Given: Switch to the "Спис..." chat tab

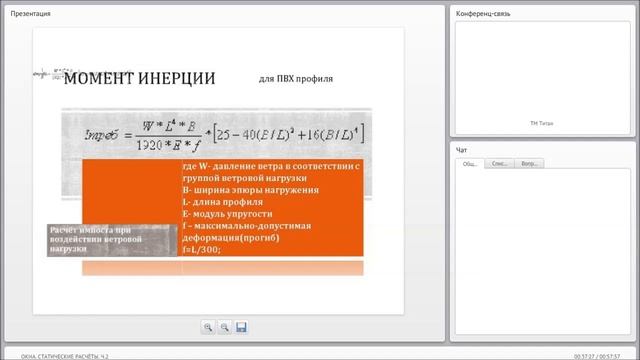Looking at the screenshot, I should (499, 163).
